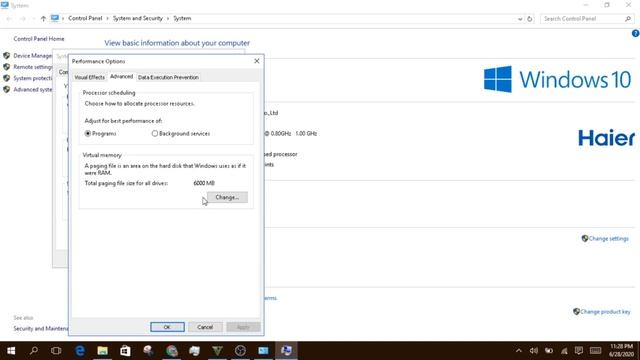
Task: Open Task View on the taskbar
Action: [56, 351]
